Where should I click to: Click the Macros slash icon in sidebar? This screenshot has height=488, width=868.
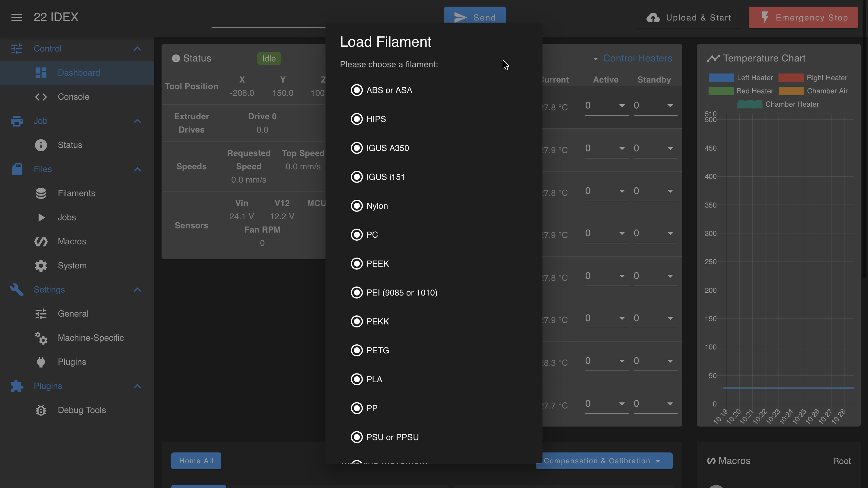point(41,242)
